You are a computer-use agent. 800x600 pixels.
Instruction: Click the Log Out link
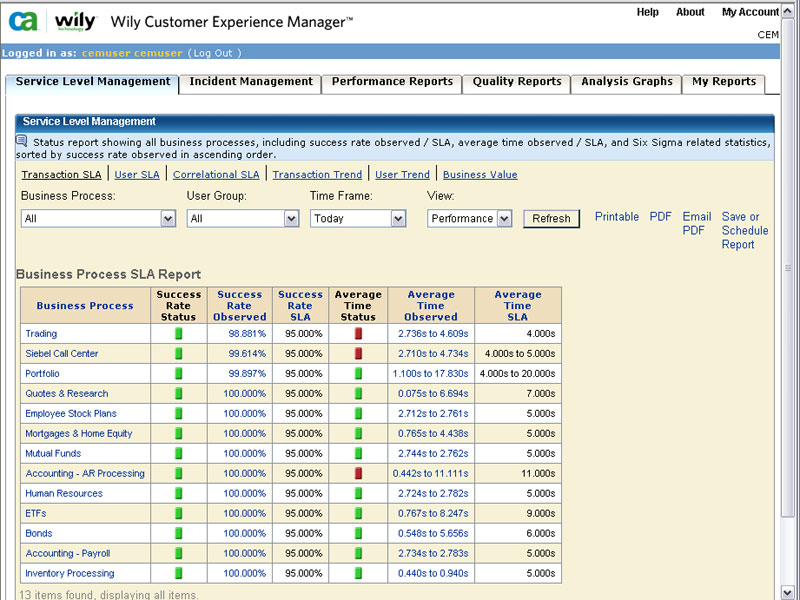(x=215, y=53)
